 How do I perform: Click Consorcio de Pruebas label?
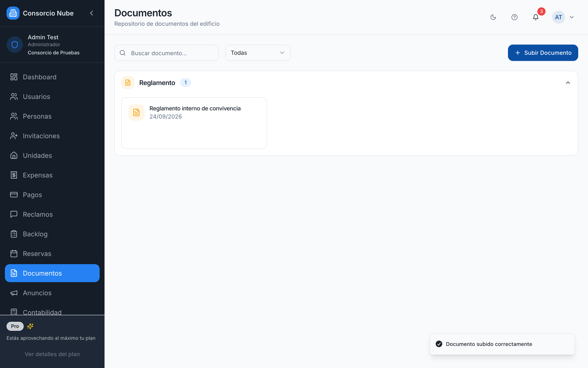tap(53, 53)
